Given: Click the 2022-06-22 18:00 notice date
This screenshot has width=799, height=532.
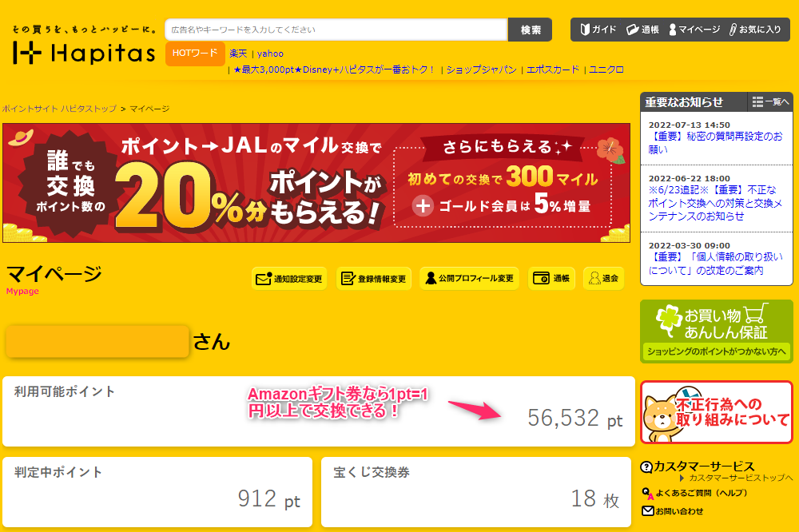Looking at the screenshot, I should click(x=689, y=178).
